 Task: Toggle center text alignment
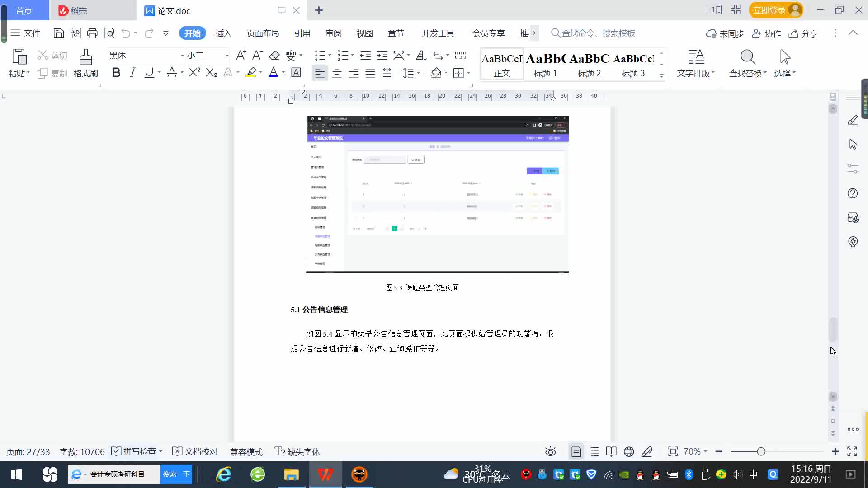pyautogui.click(x=337, y=72)
